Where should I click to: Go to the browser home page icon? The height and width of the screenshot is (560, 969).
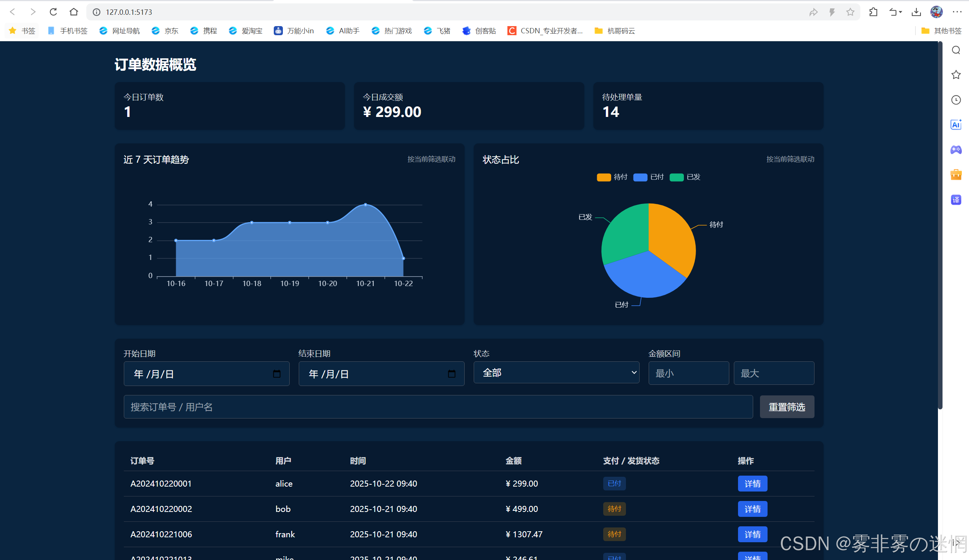pyautogui.click(x=74, y=12)
